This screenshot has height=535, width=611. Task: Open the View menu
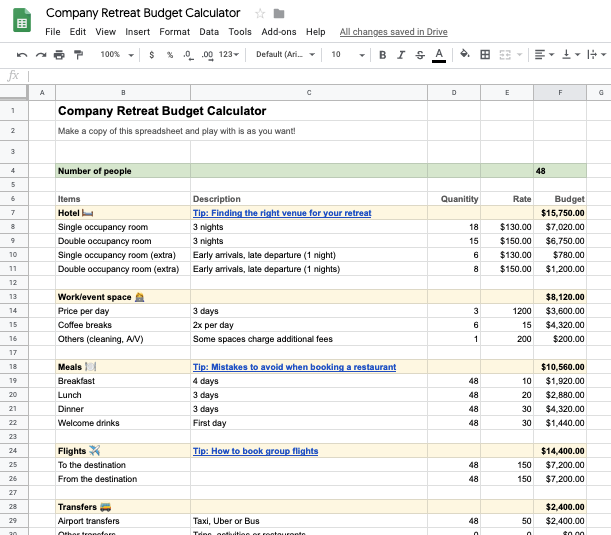(x=106, y=32)
